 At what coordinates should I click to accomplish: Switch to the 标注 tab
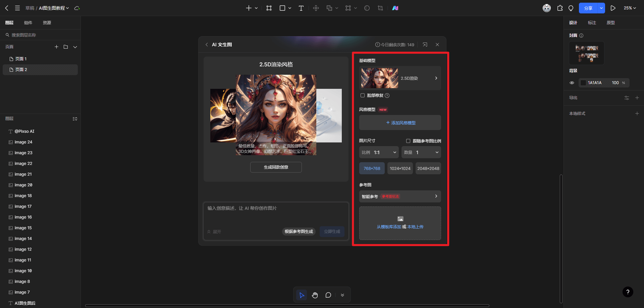click(592, 23)
